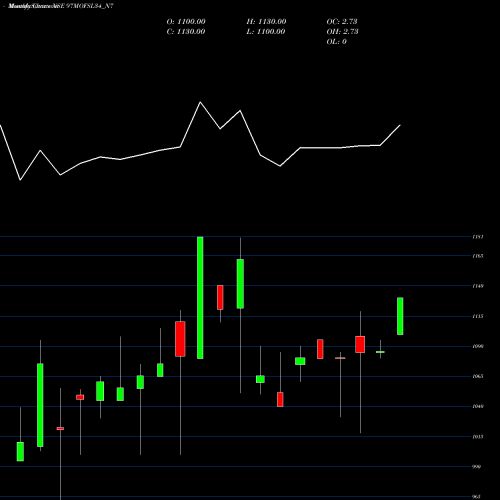Select the first green candle at the chart's left edge
Viewport: 500px width, 500px height.
click(x=20, y=452)
